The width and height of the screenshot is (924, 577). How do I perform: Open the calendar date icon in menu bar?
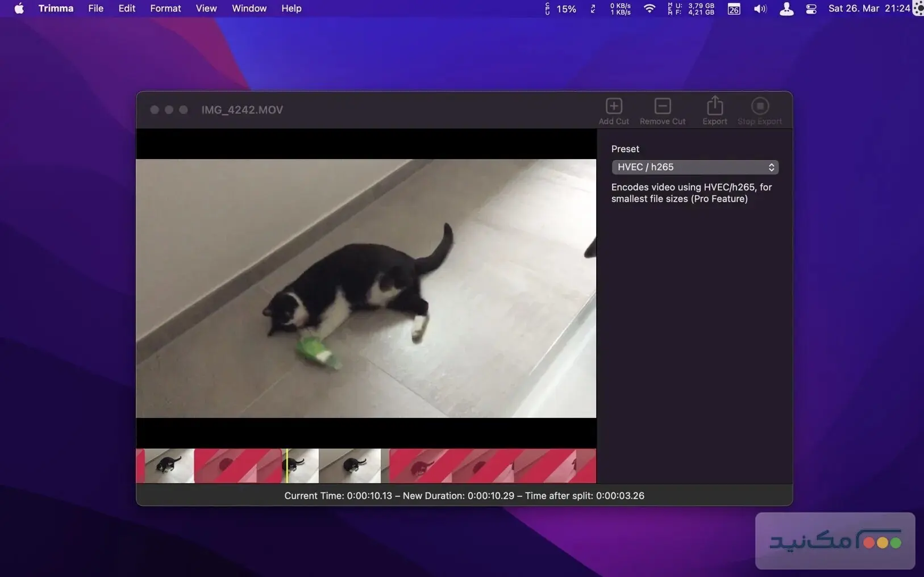click(734, 9)
